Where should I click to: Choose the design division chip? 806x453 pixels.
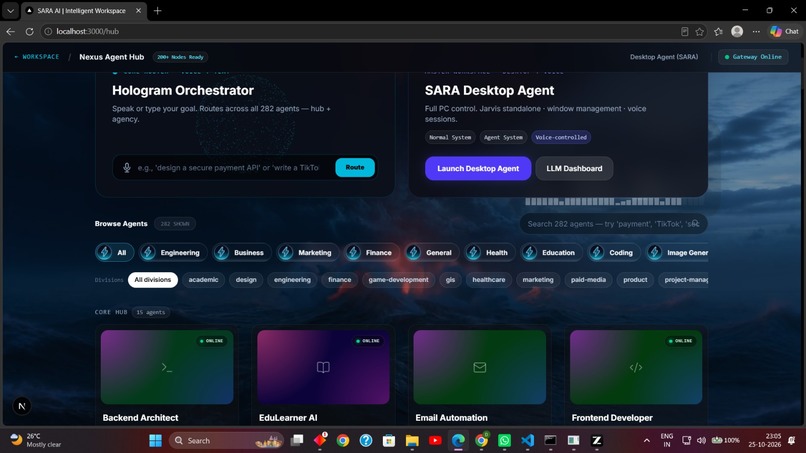[x=246, y=280]
